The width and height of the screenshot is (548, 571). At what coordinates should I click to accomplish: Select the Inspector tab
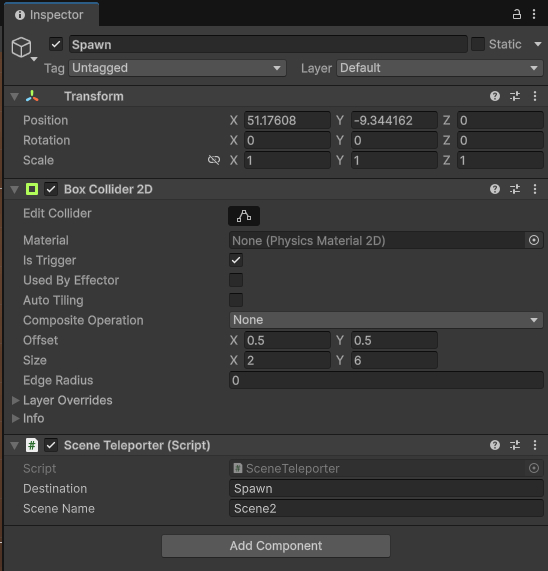coord(50,15)
